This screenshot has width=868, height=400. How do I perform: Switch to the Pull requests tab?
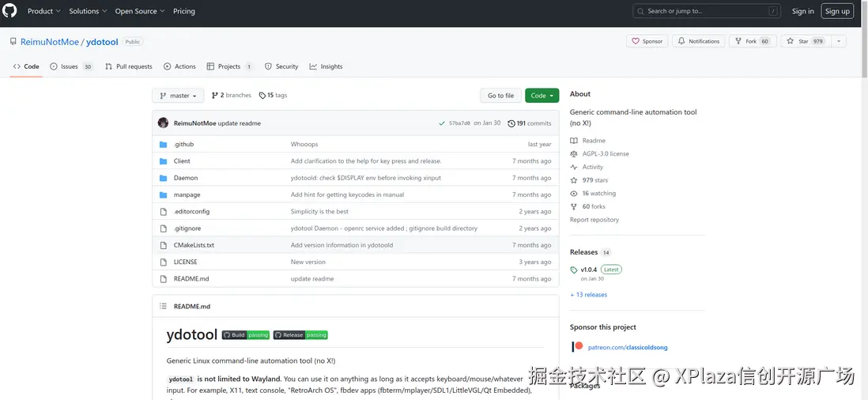pos(128,66)
